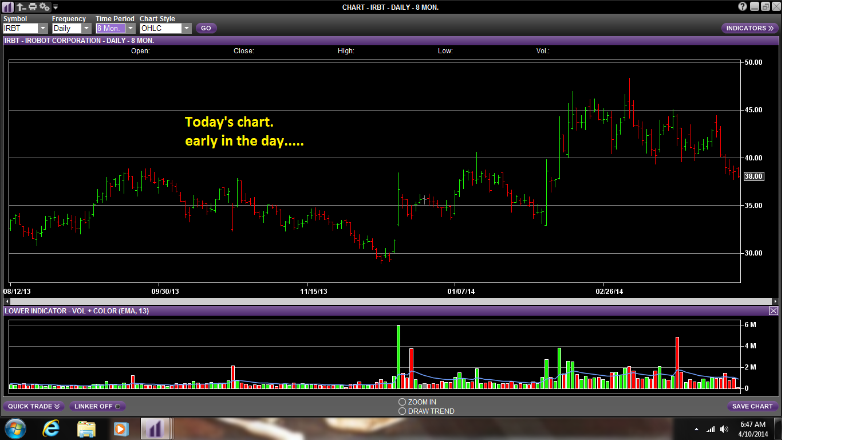Click the purple chart application icon in title bar
This screenshot has height=440, width=868.
8,7
